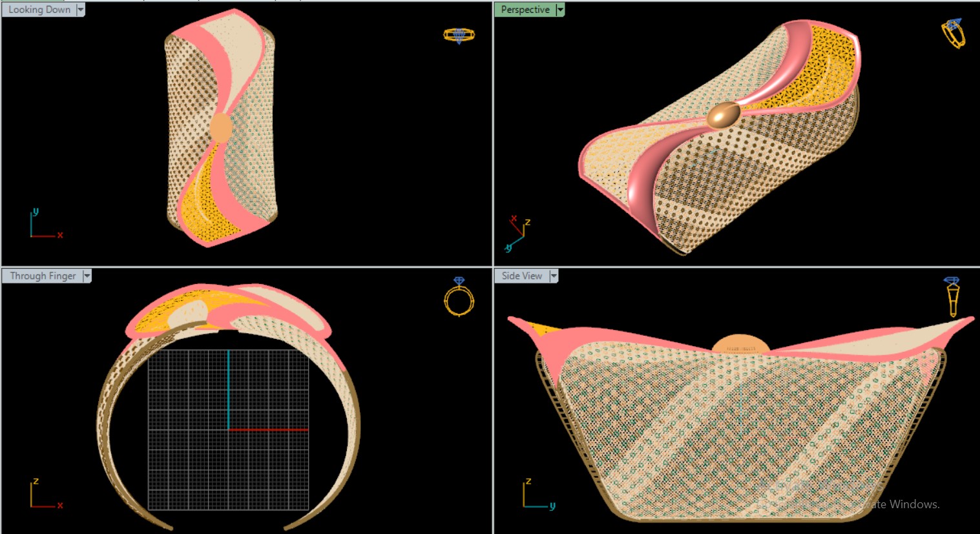
Task: Select the Perspective viewport title label
Action: (525, 10)
